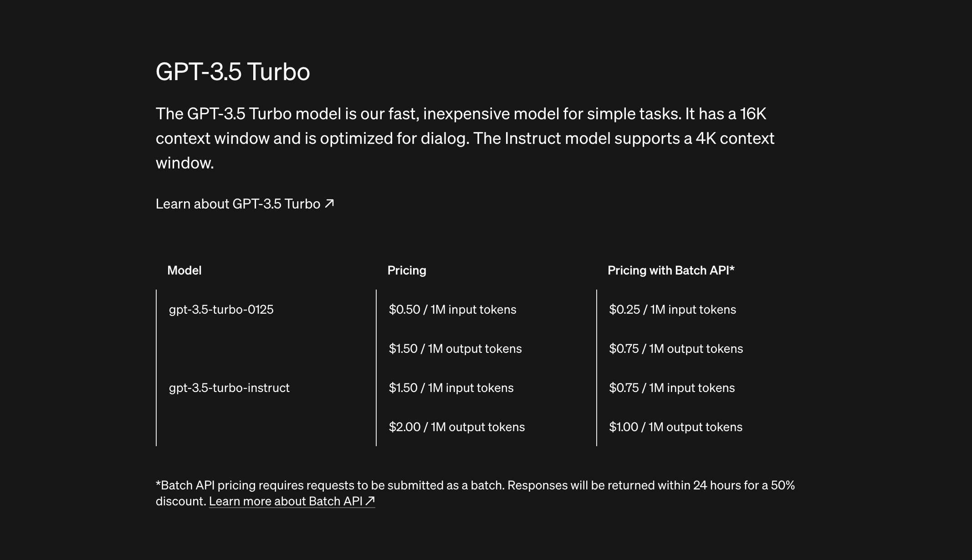Click the $0.75 / 1M output tokens batch price
The image size is (972, 560).
(x=676, y=349)
